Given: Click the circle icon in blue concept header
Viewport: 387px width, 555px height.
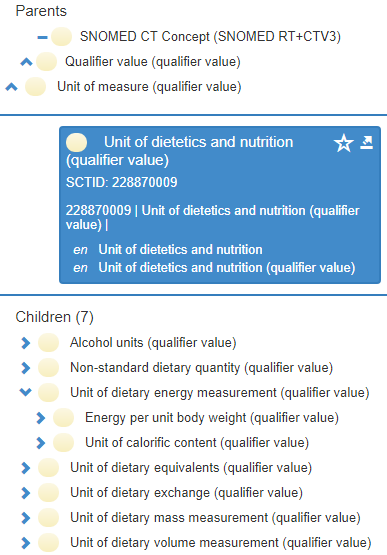Looking at the screenshot, I should [x=76, y=142].
